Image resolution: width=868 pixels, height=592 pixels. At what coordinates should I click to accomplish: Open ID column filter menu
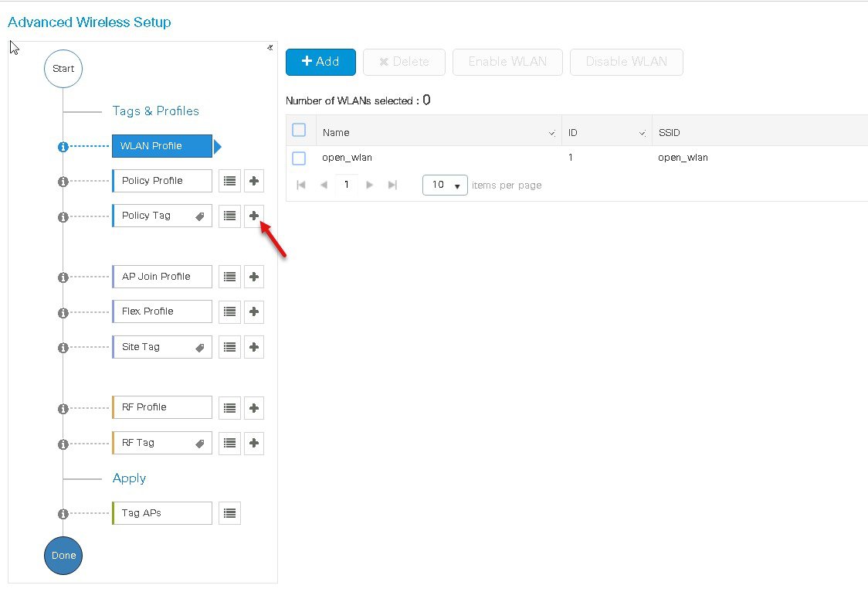click(x=643, y=134)
